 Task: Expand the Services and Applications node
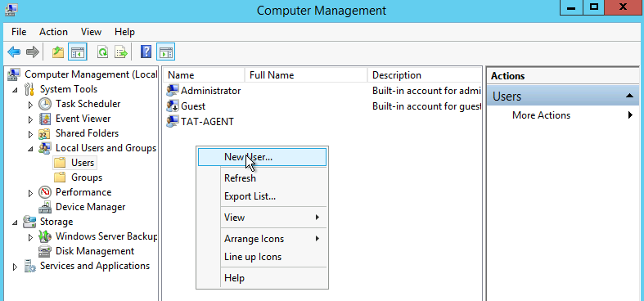pyautogui.click(x=16, y=267)
